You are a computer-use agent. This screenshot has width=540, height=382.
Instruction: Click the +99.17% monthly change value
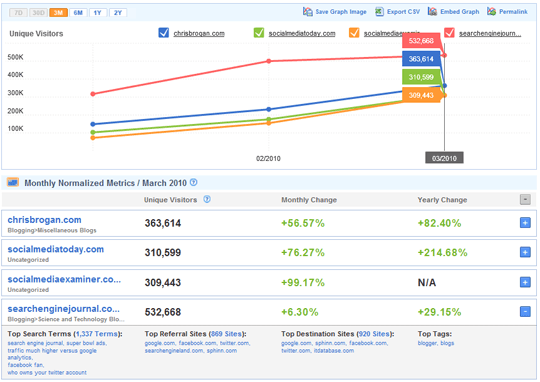[x=303, y=282]
